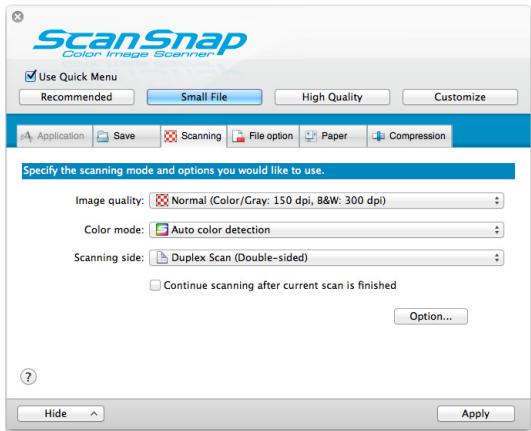Open the Image quality dropdown
The width and height of the screenshot is (531, 431).
[x=326, y=201]
